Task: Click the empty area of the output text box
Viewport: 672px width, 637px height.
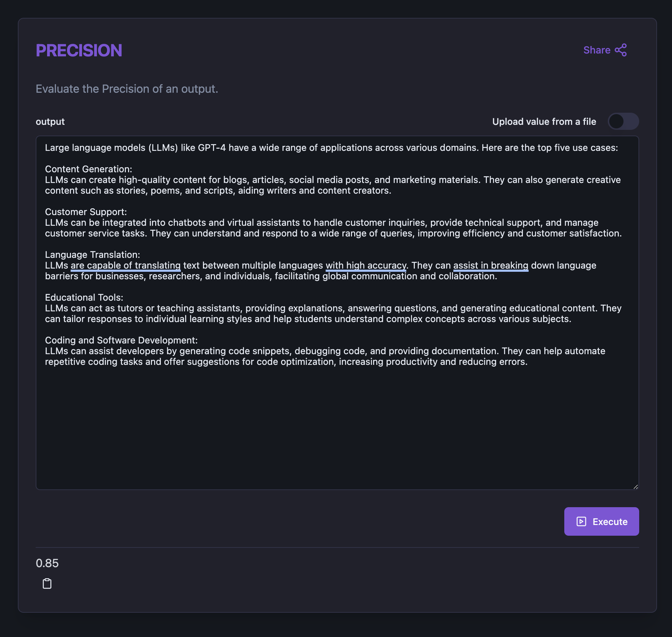Action: tap(337, 428)
